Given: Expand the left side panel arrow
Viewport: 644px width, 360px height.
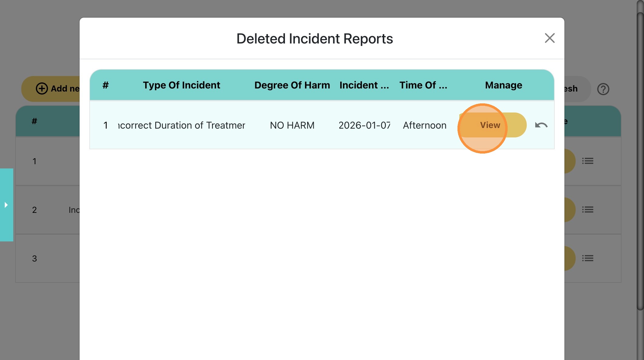Looking at the screenshot, I should coord(6,205).
